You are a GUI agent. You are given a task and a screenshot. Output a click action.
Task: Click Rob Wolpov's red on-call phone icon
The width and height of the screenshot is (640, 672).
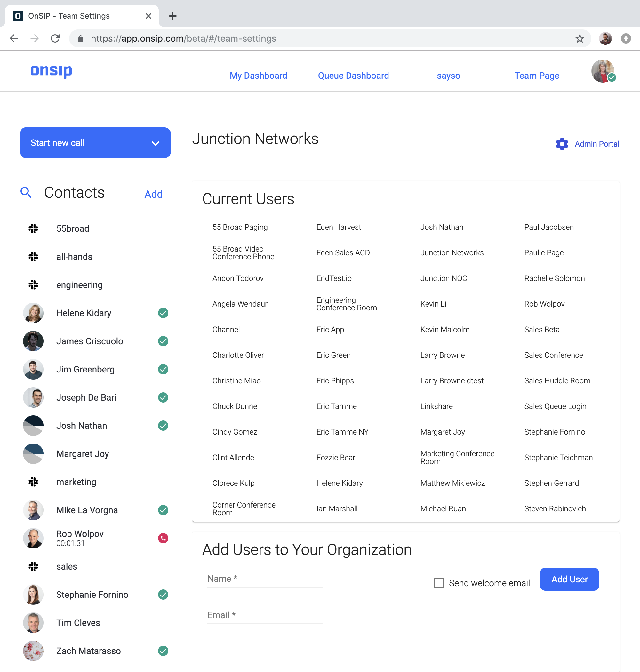click(163, 538)
